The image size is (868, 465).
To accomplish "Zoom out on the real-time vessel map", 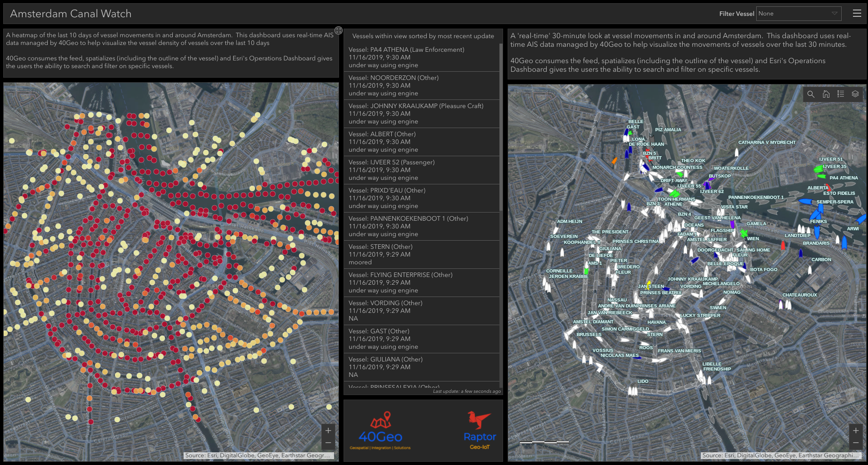I will coord(856,443).
